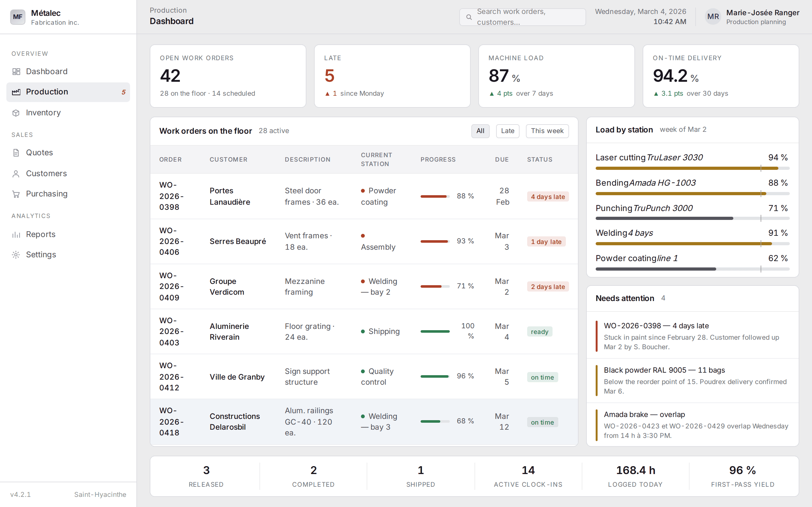
Task: Click the Purchasing cart icon
Action: coord(16,194)
